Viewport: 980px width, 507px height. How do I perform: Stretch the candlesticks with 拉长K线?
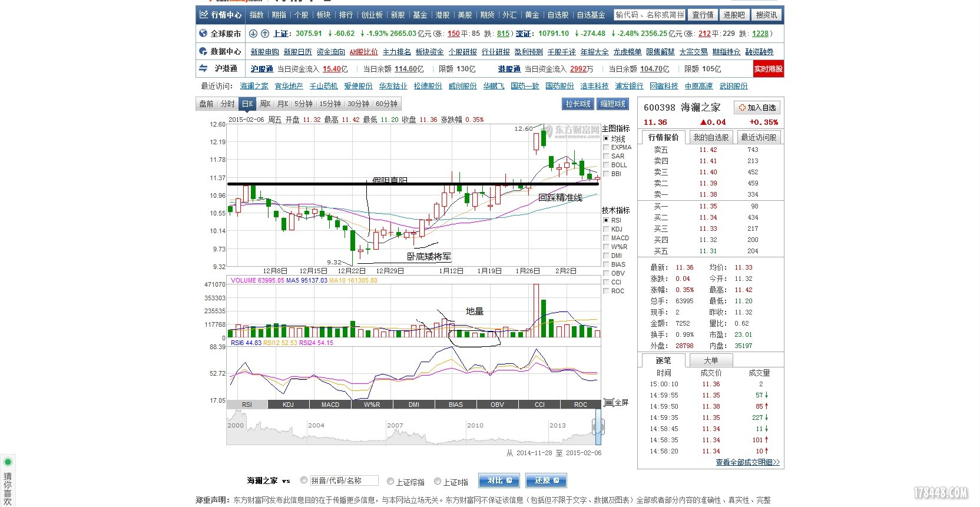(578, 104)
